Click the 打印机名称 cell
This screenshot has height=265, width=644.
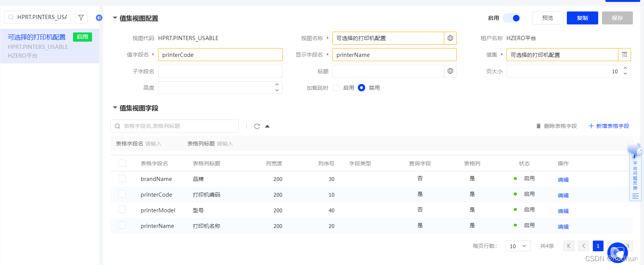pyautogui.click(x=206, y=226)
